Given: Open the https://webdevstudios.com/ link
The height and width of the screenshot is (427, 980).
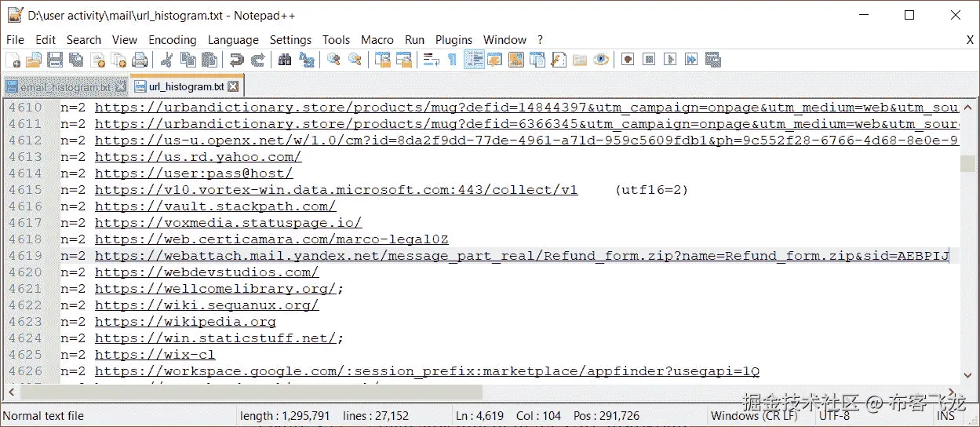Looking at the screenshot, I should (206, 272).
